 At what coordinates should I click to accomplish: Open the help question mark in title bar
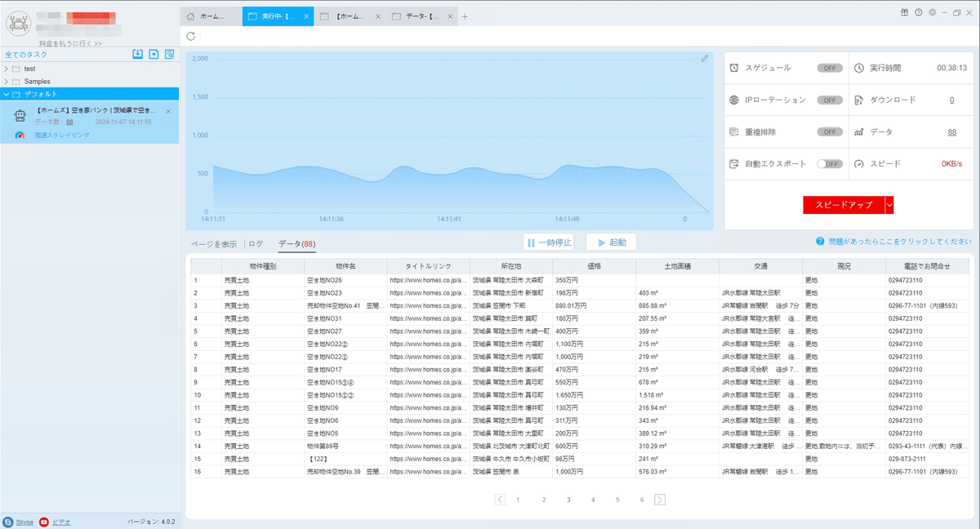click(x=919, y=12)
